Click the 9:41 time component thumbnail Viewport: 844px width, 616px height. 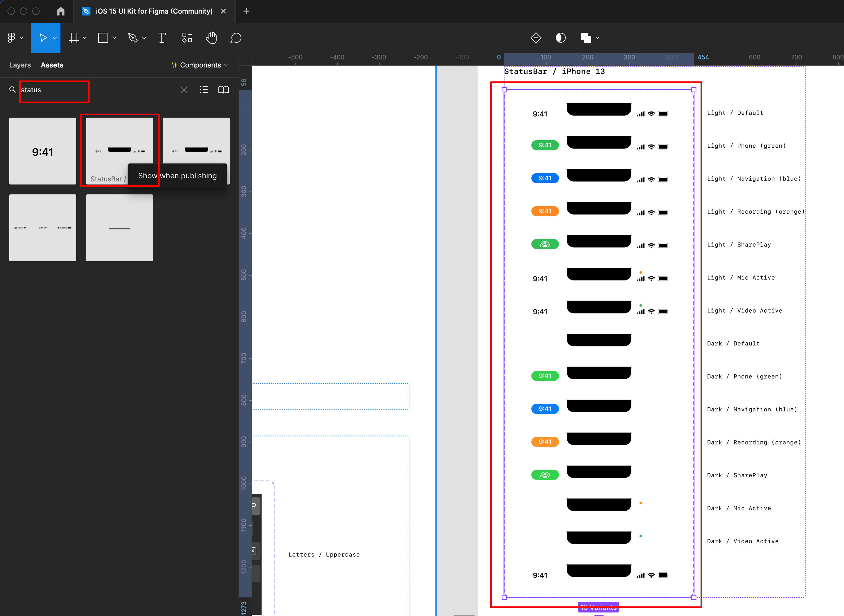click(x=42, y=151)
